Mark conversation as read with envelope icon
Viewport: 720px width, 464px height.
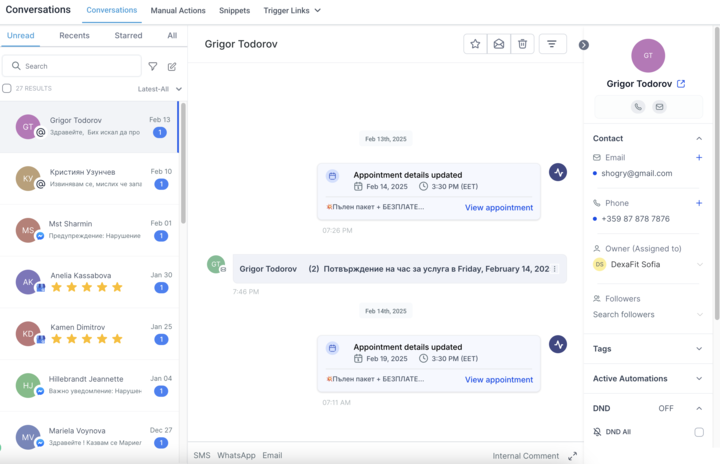pyautogui.click(x=499, y=44)
